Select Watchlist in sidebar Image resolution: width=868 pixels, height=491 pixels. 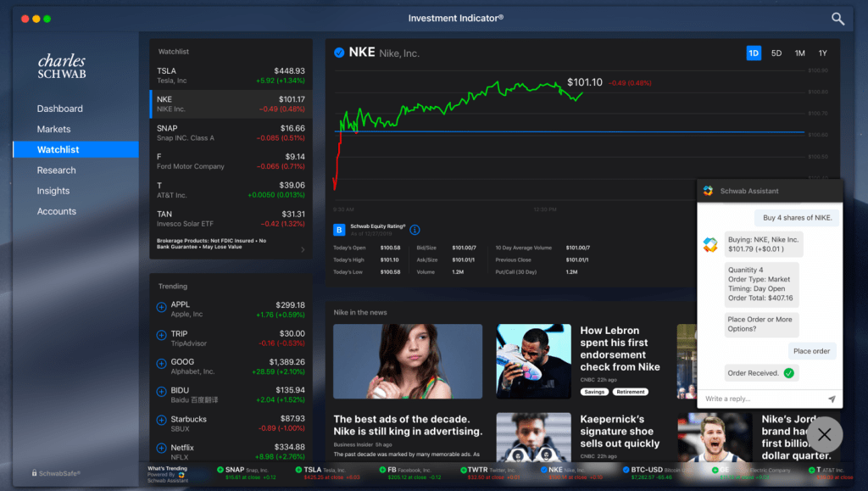(75, 149)
